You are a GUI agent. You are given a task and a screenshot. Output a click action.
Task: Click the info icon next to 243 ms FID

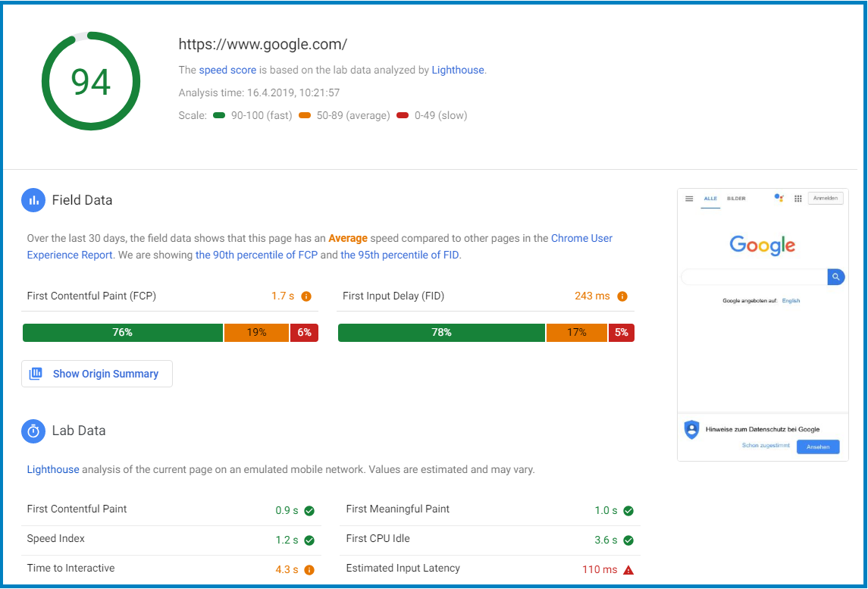tap(622, 296)
